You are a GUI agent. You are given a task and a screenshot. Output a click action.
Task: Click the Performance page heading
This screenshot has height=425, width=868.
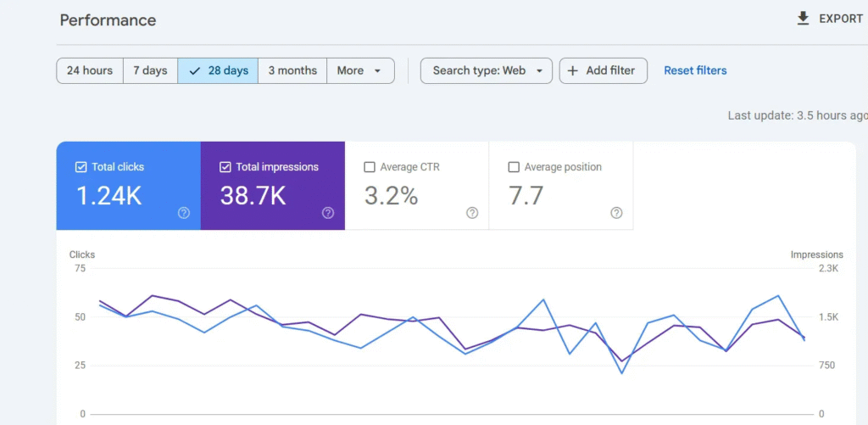click(108, 20)
